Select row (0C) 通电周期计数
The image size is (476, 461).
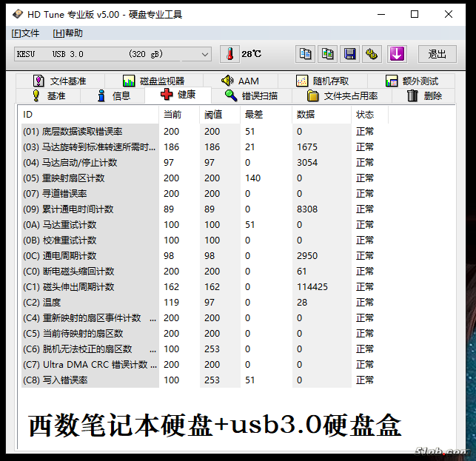tap(205, 255)
